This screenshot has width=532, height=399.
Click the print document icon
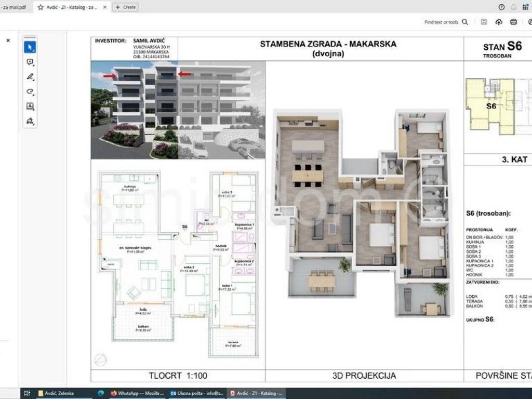[513, 22]
